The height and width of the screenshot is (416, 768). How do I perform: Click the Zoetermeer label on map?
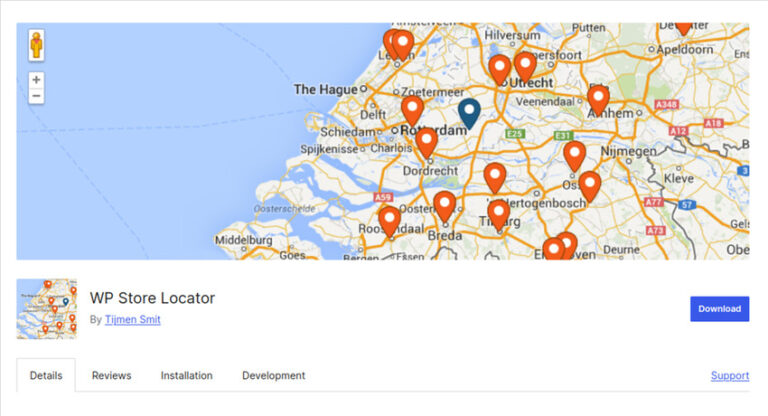(432, 92)
